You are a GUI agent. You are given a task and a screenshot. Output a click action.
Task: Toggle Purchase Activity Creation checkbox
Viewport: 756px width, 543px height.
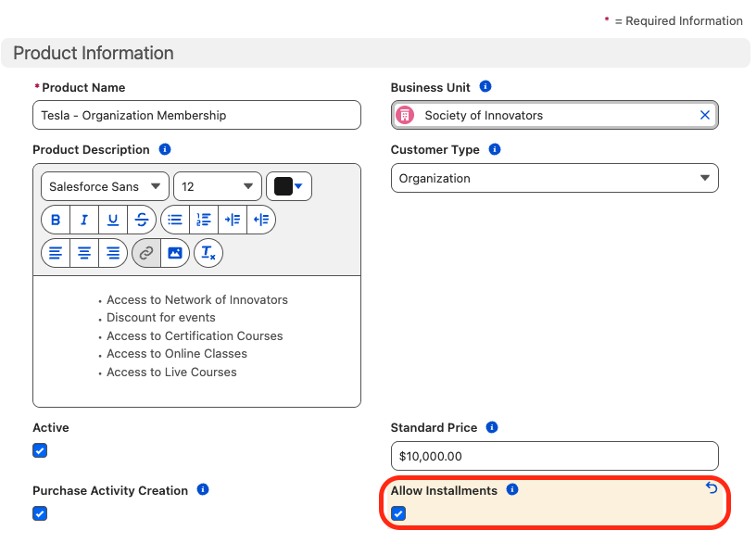[40, 513]
